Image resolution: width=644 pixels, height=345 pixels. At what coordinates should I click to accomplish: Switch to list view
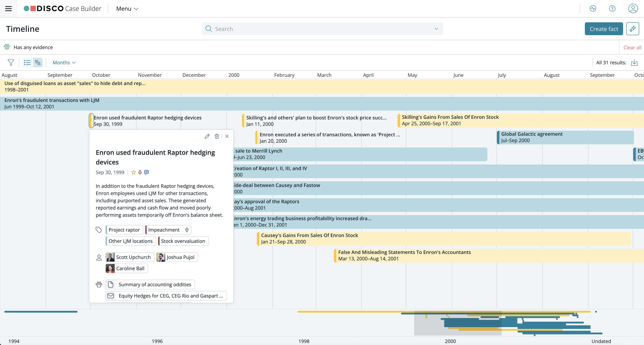(27, 63)
